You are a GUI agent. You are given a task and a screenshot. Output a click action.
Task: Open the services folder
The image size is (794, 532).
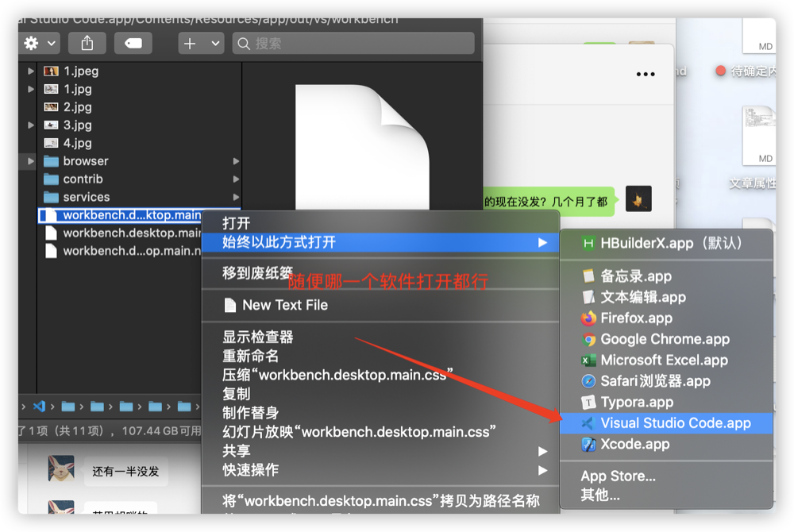coord(87,197)
